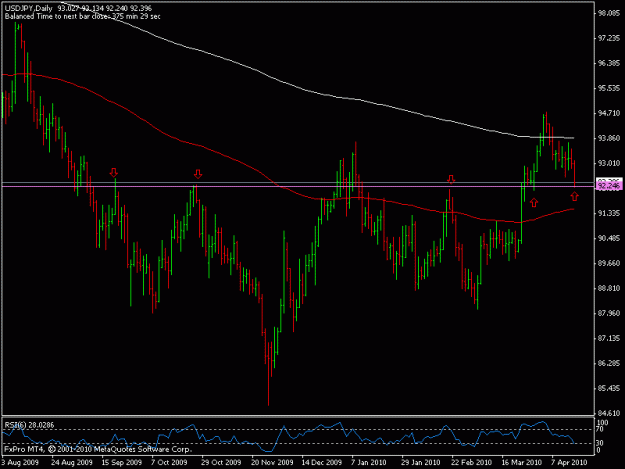This screenshot has width=625, height=469.
Task: Click the 20 Nov 2009 date label
Action: click(x=272, y=463)
